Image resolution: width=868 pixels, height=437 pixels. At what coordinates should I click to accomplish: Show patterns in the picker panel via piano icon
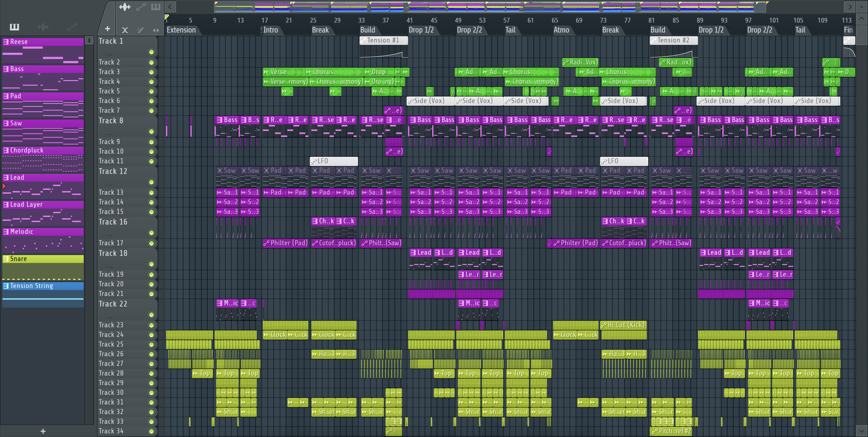[14, 27]
